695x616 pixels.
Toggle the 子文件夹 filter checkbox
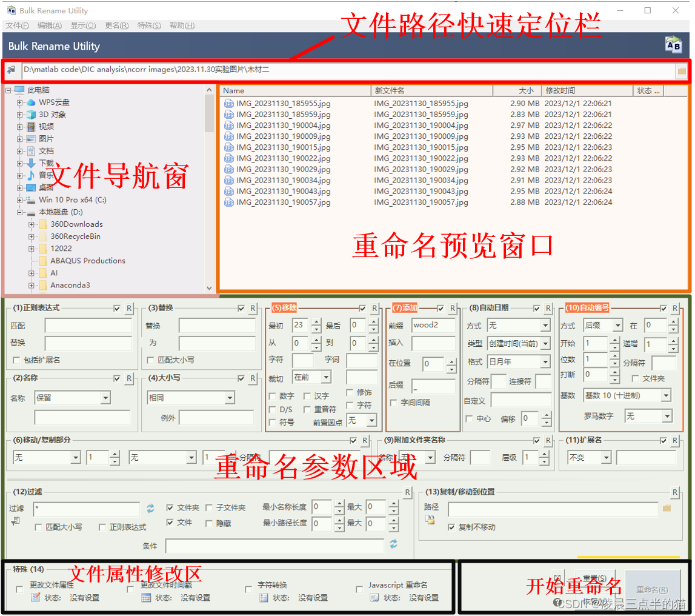point(209,508)
